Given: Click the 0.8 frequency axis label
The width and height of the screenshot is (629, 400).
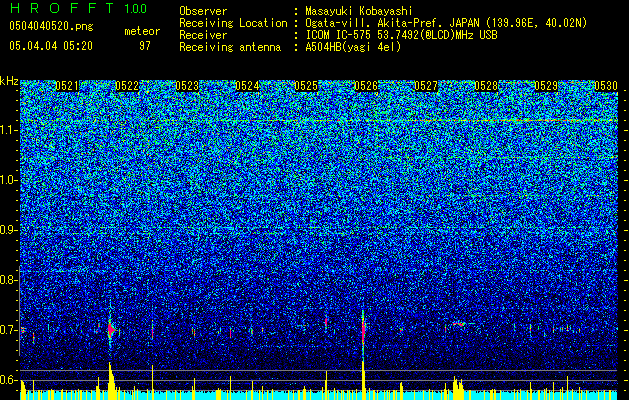Looking at the screenshot, I should pyautogui.click(x=8, y=280).
